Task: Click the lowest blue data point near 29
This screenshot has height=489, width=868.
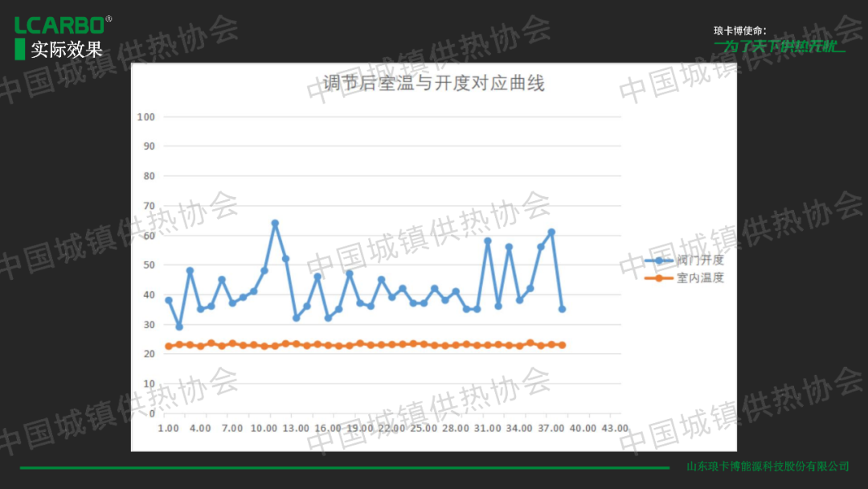Action: pyautogui.click(x=179, y=327)
